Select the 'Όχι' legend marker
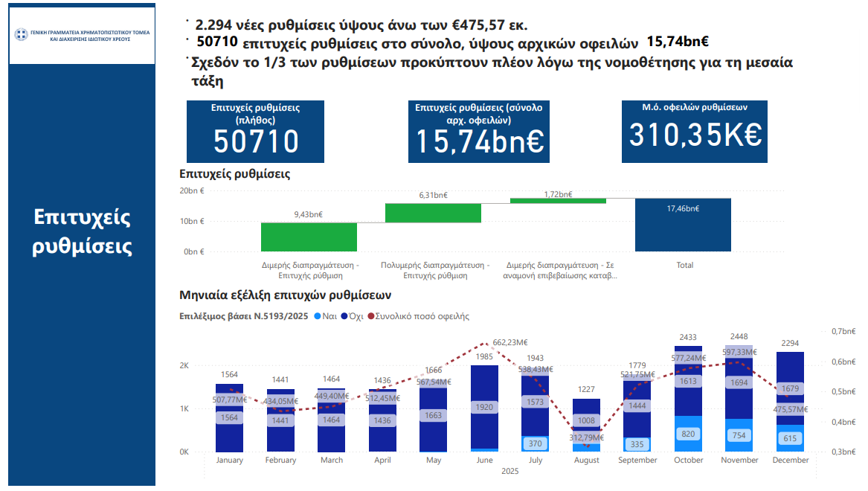This screenshot has width=868, height=491. coord(345,316)
